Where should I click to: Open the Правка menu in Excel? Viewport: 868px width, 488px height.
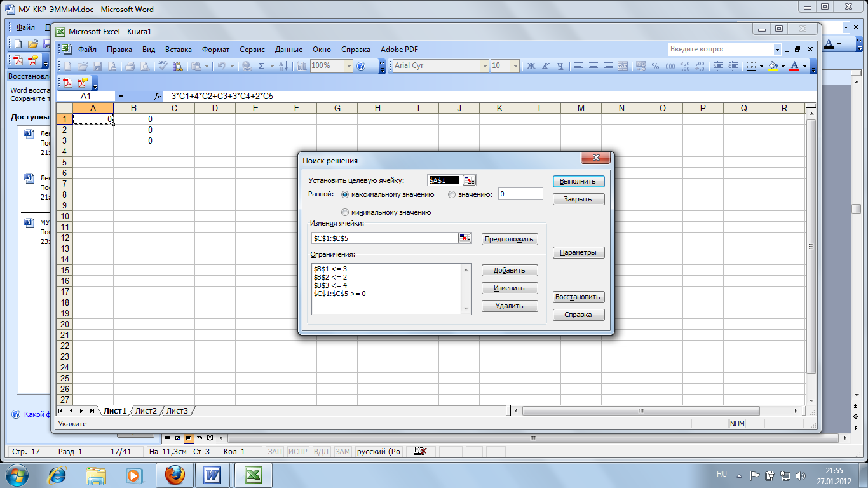tap(119, 50)
